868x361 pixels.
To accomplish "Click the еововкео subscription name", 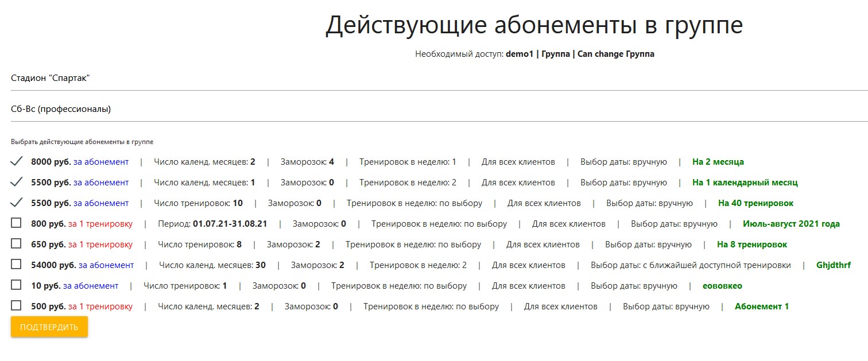I will (x=726, y=286).
